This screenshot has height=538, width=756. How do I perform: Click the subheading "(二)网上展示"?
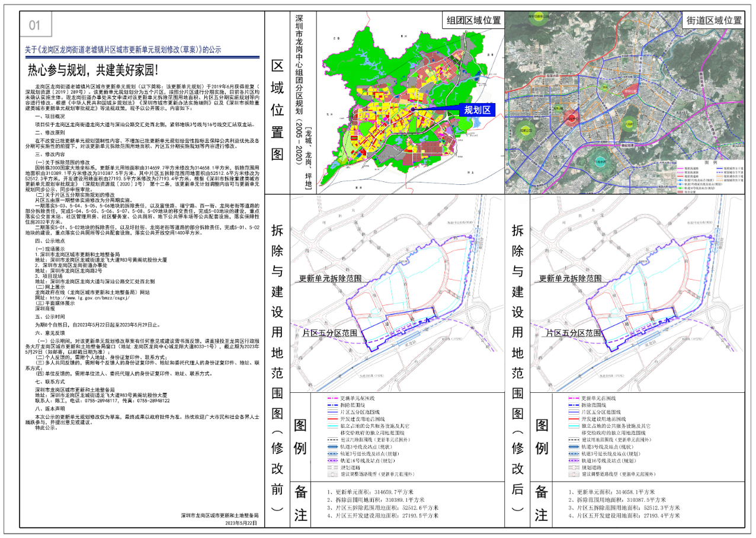(x=51, y=286)
